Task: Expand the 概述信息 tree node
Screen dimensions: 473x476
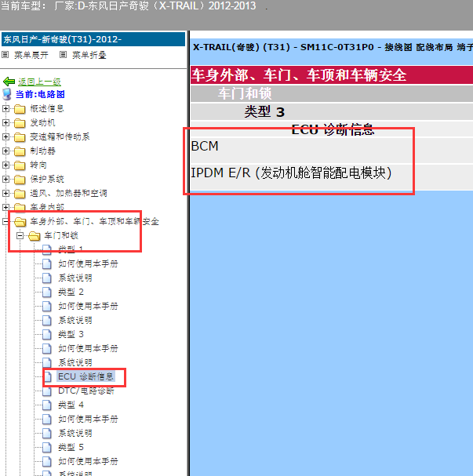Action: pos(5,108)
